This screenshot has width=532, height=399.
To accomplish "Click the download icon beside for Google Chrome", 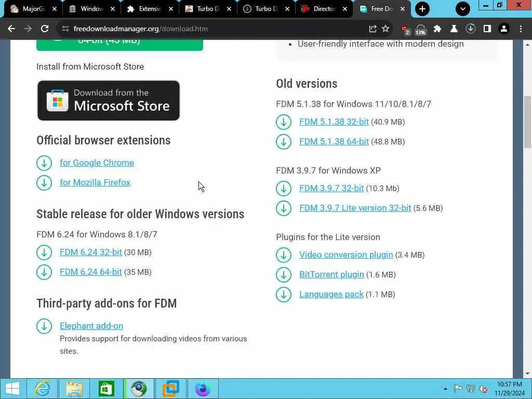I will tap(44, 163).
